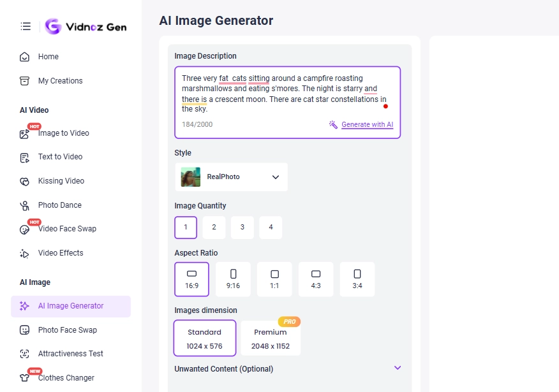The width and height of the screenshot is (559, 392).
Task: Open My Creations archive icon
Action: 25,81
